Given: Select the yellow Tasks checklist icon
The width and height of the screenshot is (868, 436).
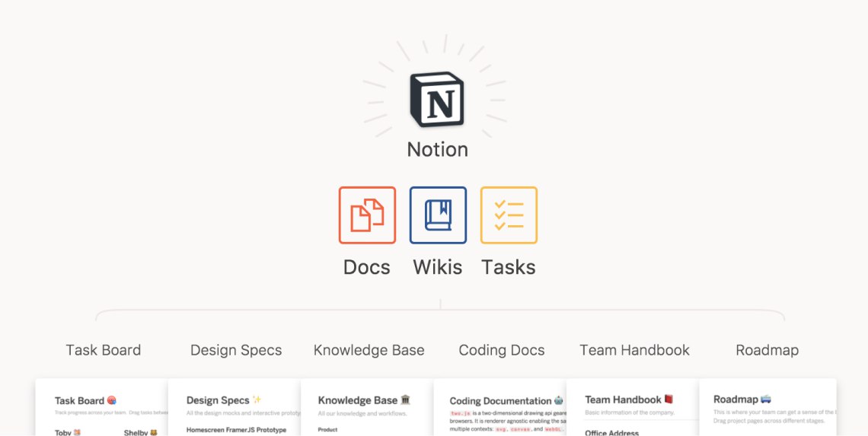Looking at the screenshot, I should coord(509,215).
